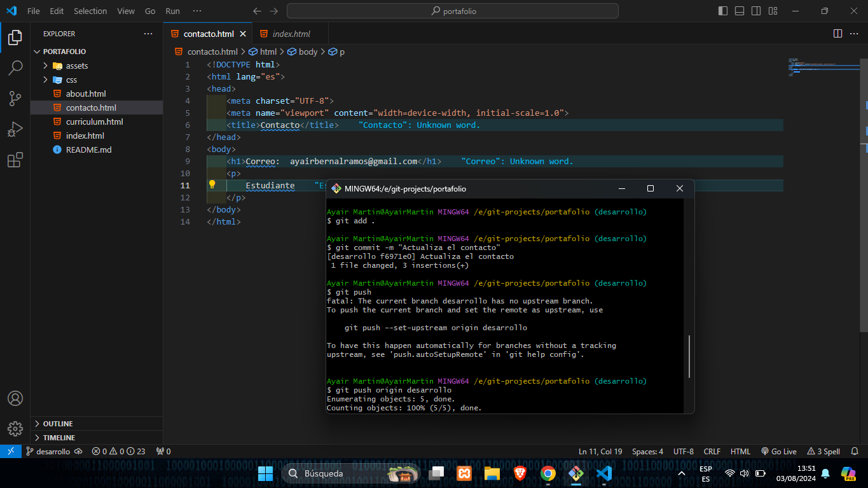Image resolution: width=868 pixels, height=488 pixels.
Task: Open about.html in the explorer
Action: point(97,94)
